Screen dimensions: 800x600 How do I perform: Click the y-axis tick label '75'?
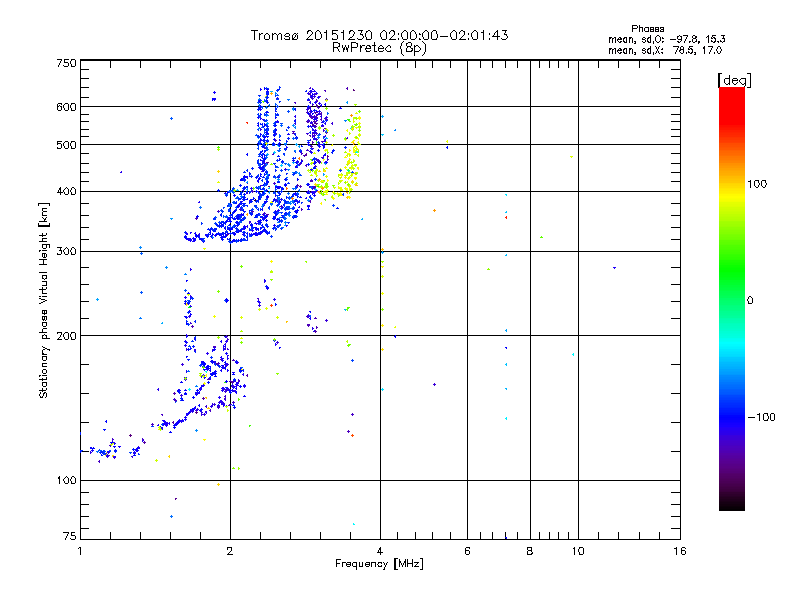click(x=70, y=536)
